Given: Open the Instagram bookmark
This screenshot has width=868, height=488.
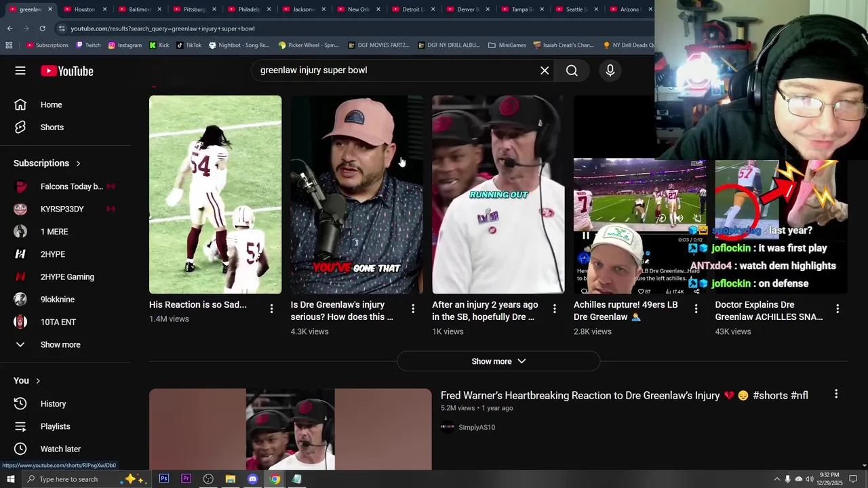Looking at the screenshot, I should (125, 45).
